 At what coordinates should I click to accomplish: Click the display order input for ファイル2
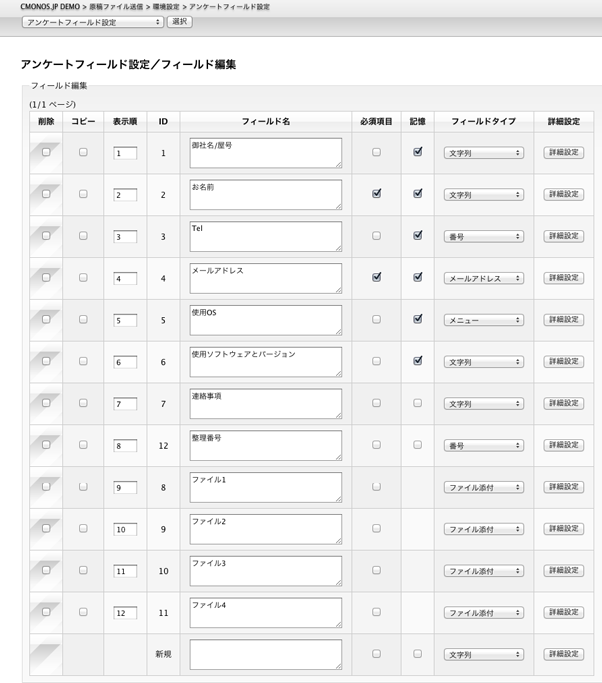coord(125,529)
